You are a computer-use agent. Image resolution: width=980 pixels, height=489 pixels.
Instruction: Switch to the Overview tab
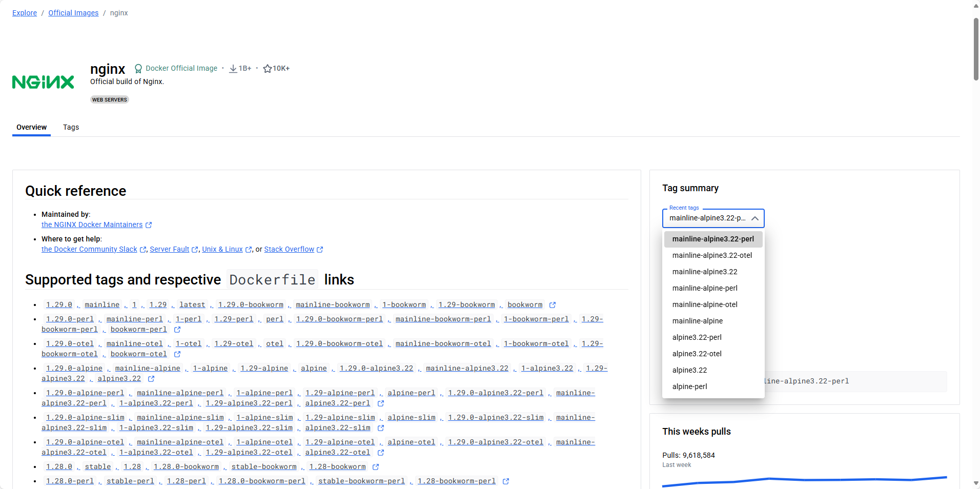point(31,127)
